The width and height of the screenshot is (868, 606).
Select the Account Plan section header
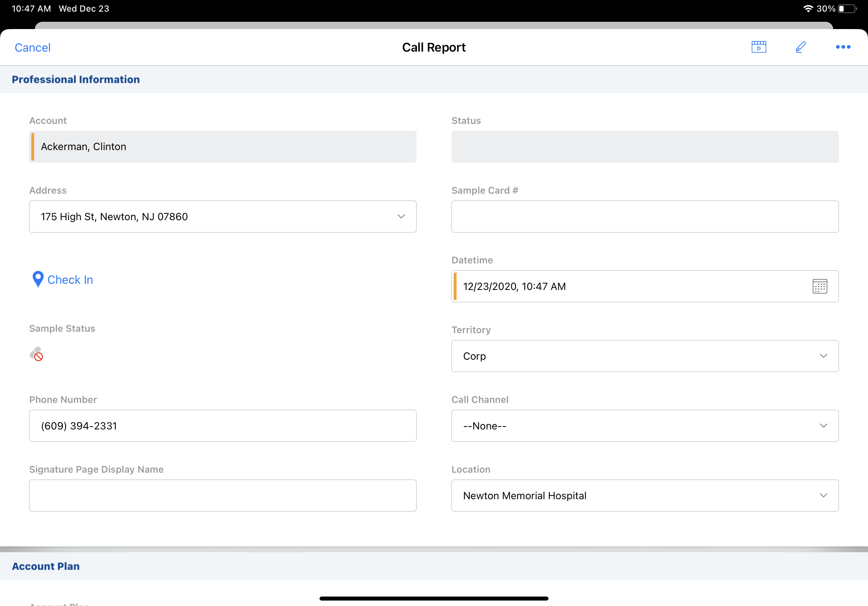pos(46,566)
